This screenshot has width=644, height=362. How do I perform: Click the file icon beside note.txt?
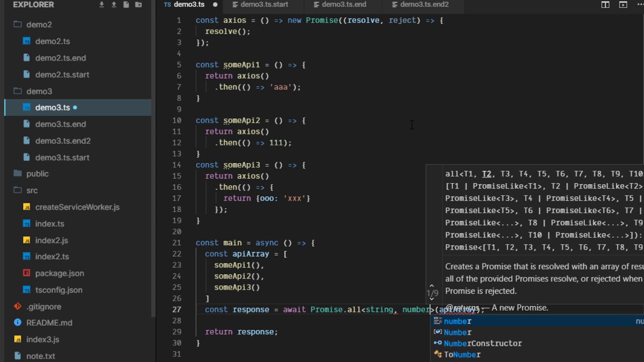tap(18, 356)
